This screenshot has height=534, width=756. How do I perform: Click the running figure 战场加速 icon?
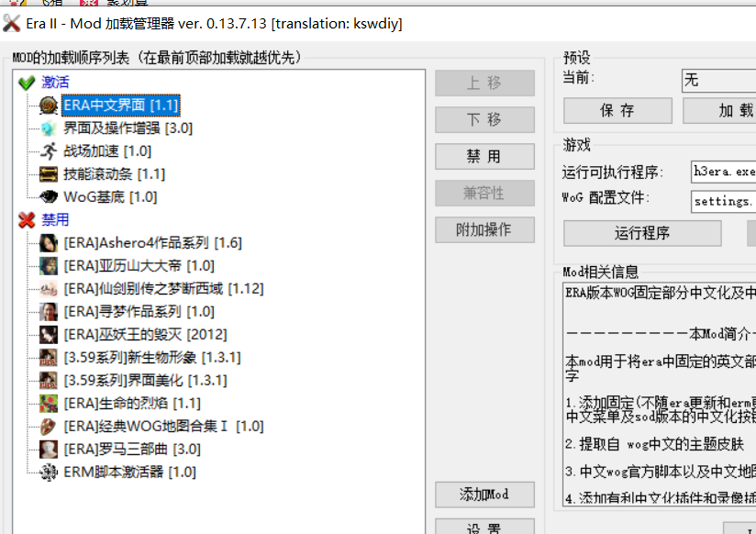coord(49,151)
